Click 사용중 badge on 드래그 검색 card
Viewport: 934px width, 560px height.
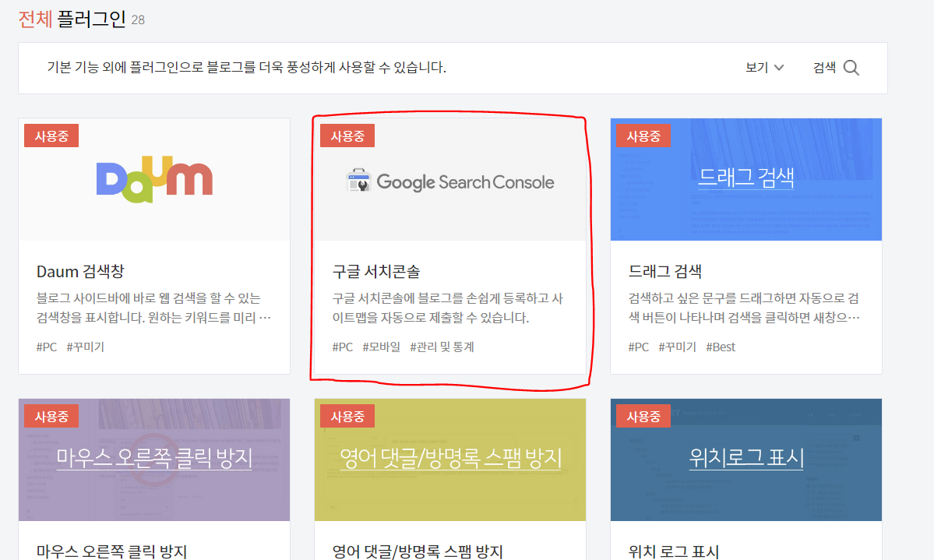pyautogui.click(x=643, y=136)
